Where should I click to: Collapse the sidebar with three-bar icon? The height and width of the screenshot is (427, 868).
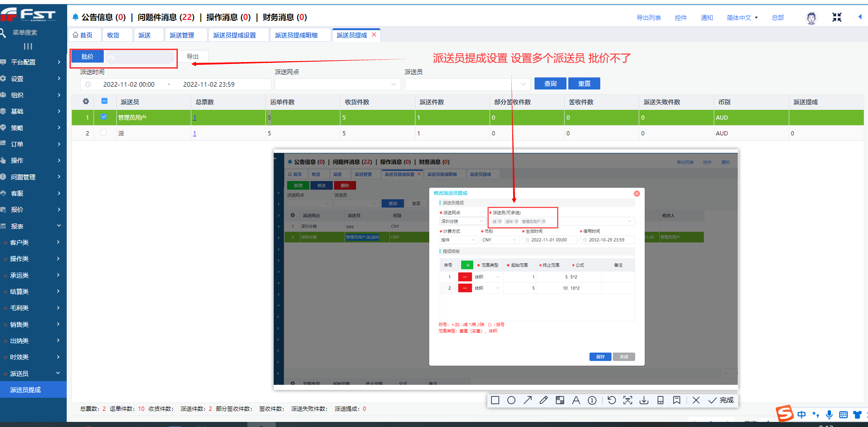[x=28, y=46]
